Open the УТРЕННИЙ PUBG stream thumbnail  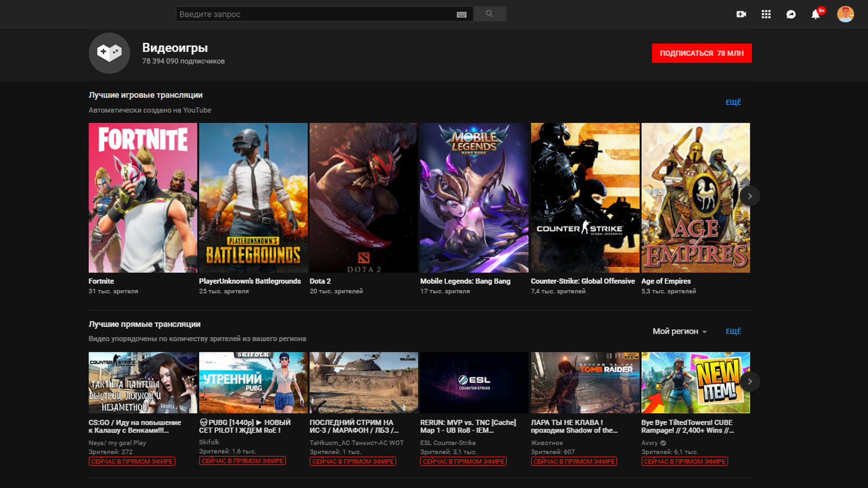[253, 383]
